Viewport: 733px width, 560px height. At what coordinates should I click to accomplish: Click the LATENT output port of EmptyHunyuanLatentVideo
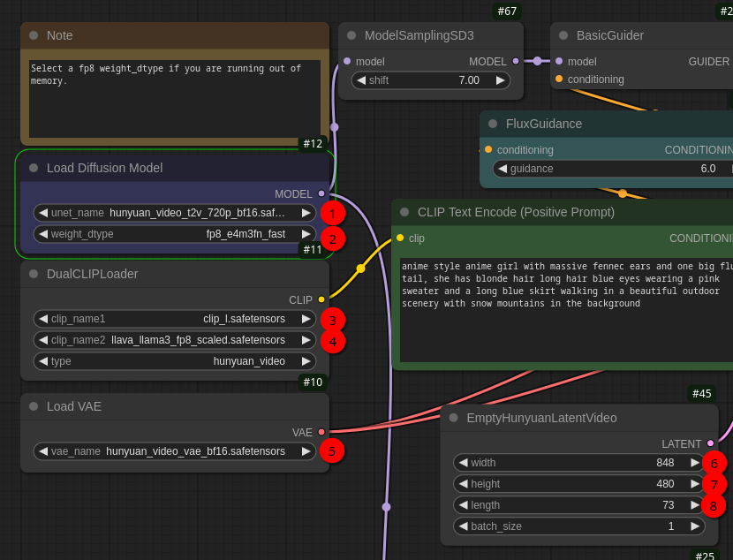(710, 443)
